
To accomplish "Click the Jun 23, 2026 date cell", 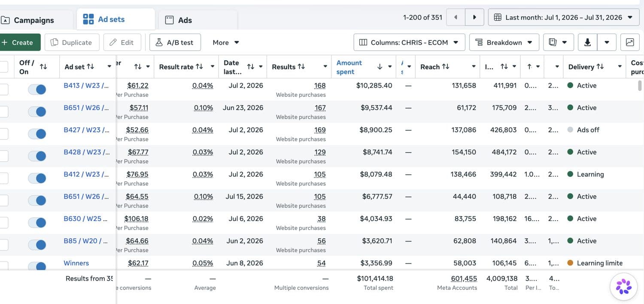I will [243, 107].
